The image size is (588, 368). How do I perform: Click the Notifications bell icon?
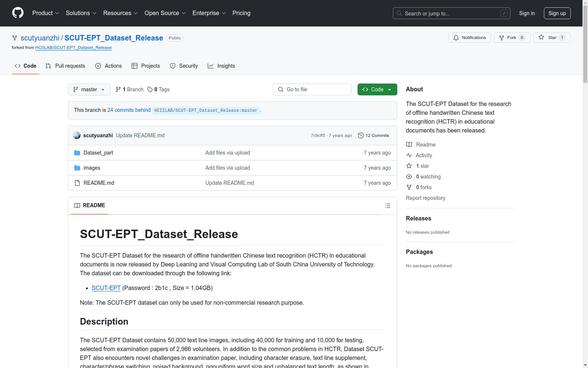pos(456,38)
